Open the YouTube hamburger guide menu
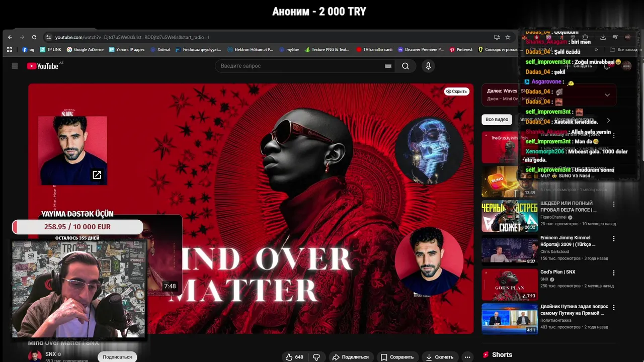 pos(15,66)
